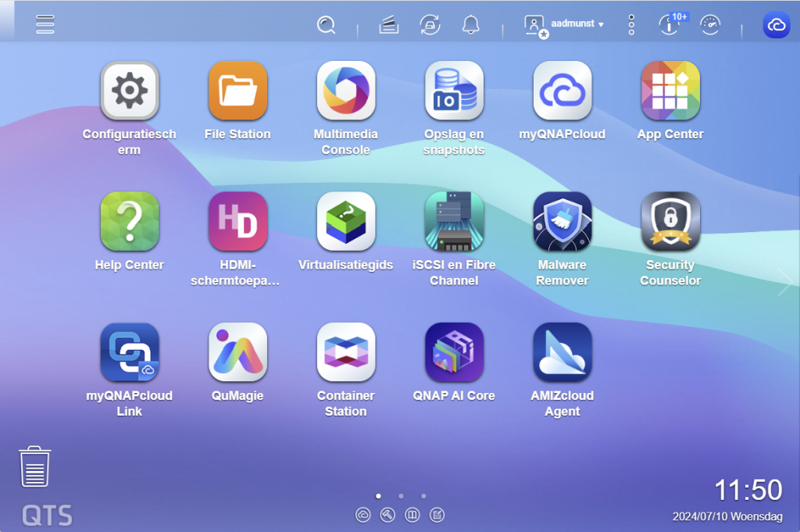Switch to second desktop page dot
This screenshot has height=532, width=800.
point(401,496)
